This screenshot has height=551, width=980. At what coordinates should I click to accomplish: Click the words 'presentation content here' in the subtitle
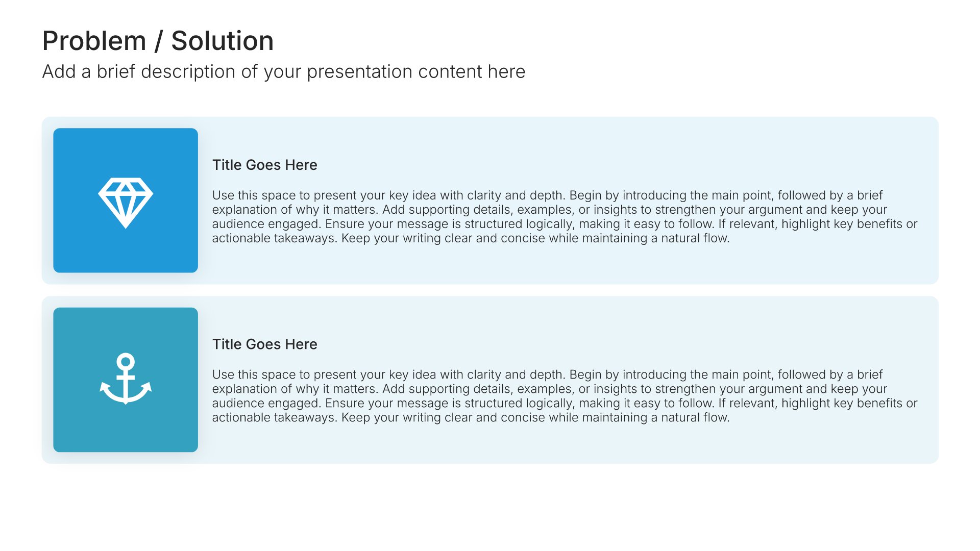pyautogui.click(x=416, y=72)
